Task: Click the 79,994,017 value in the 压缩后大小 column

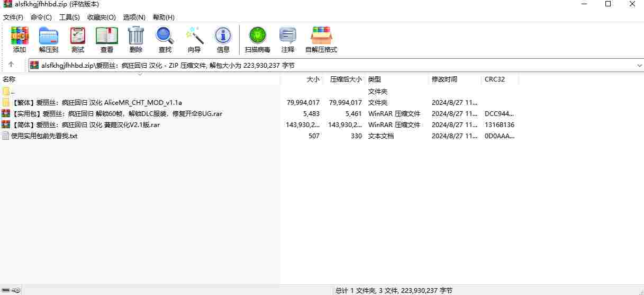Action: click(346, 102)
